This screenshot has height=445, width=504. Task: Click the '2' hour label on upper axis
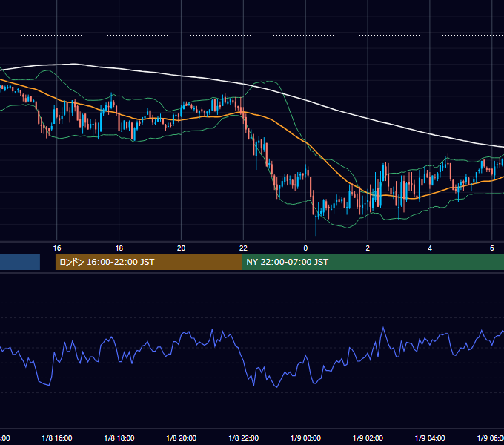pos(368,248)
